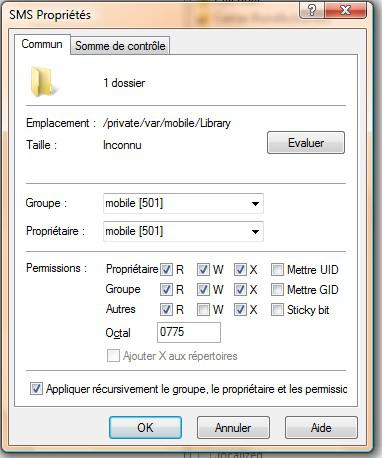Enable Autres W permission checkbox
Screen dimensions: 382x458
[x=203, y=310]
